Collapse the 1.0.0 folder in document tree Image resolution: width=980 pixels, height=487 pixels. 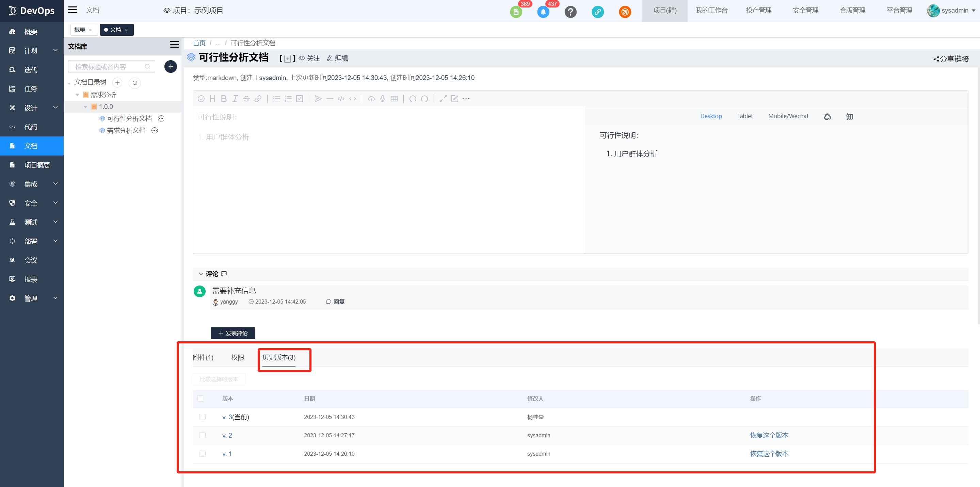[85, 107]
